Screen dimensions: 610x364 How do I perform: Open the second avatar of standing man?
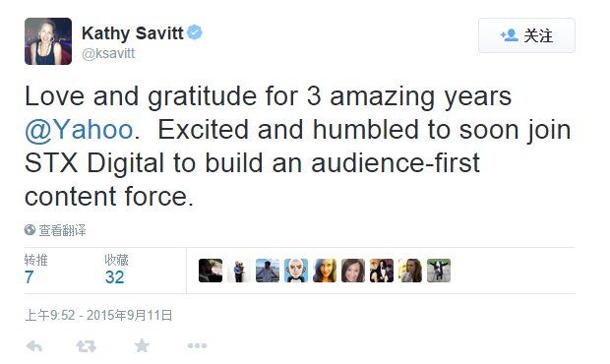(x=239, y=271)
